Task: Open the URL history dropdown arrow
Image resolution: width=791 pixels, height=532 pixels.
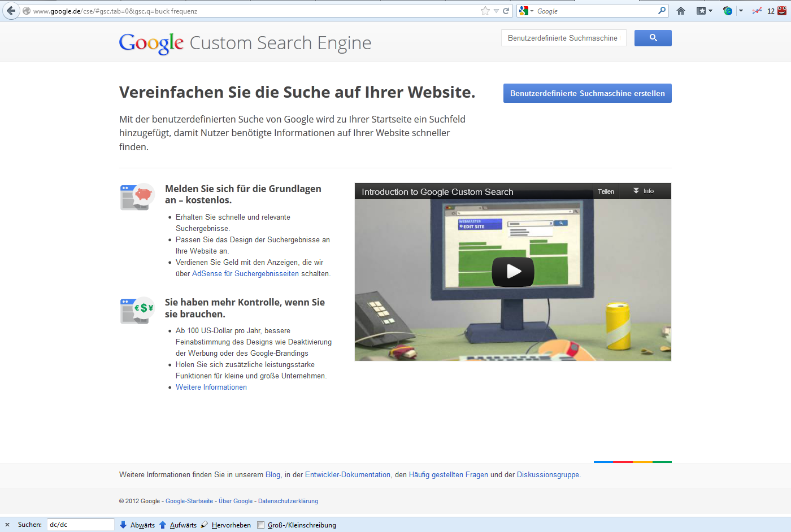Action: (496, 11)
